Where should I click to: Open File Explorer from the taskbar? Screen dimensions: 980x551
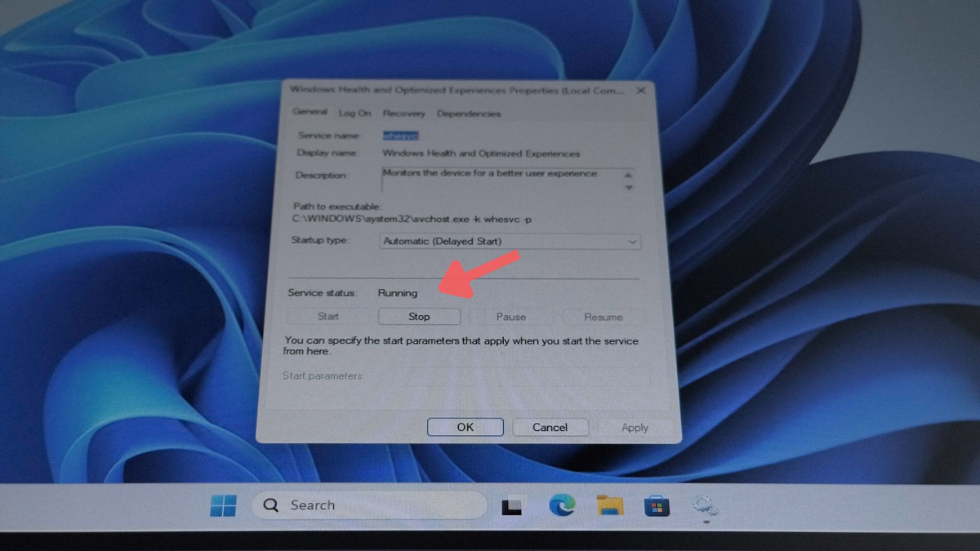click(x=609, y=506)
